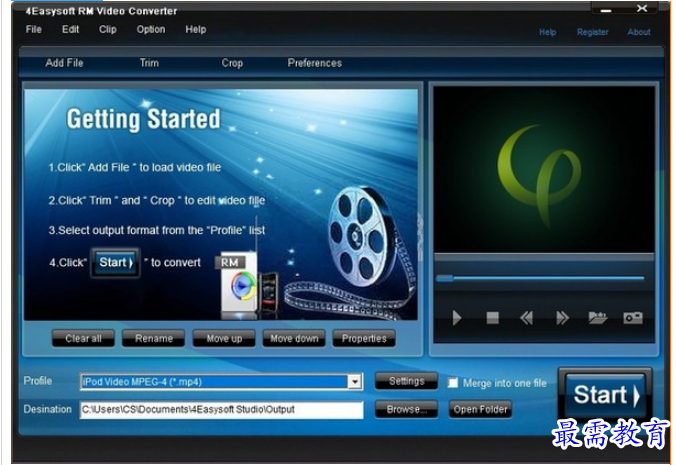Click the large Start convert button
The height and width of the screenshot is (465, 676).
click(606, 394)
